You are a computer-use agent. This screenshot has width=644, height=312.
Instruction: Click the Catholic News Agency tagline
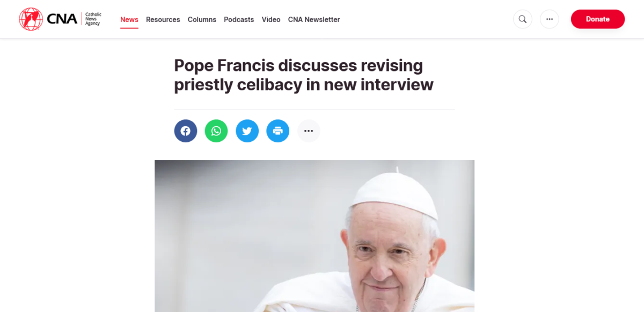click(x=93, y=19)
